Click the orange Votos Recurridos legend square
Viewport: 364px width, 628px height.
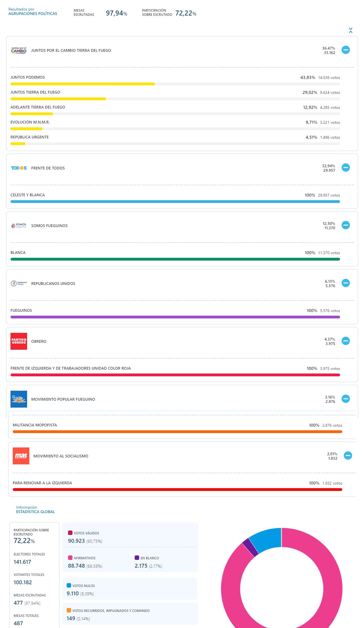point(69,610)
